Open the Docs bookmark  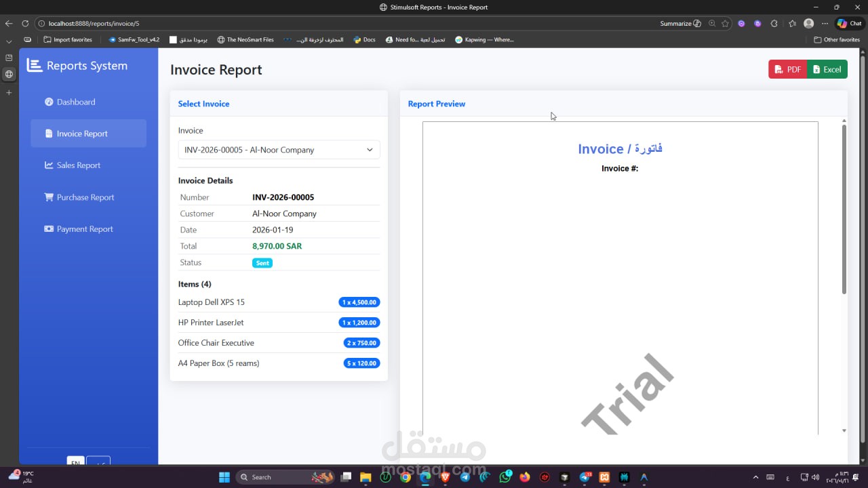pos(364,40)
